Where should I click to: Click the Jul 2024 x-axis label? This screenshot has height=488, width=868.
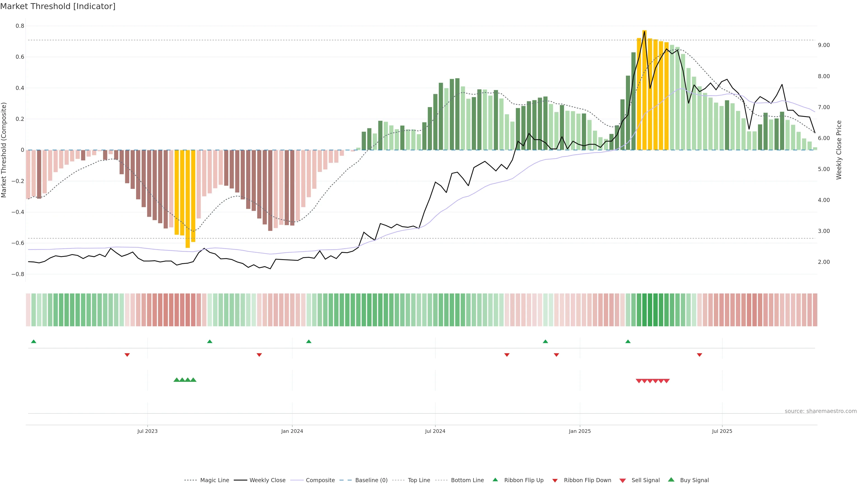point(435,431)
